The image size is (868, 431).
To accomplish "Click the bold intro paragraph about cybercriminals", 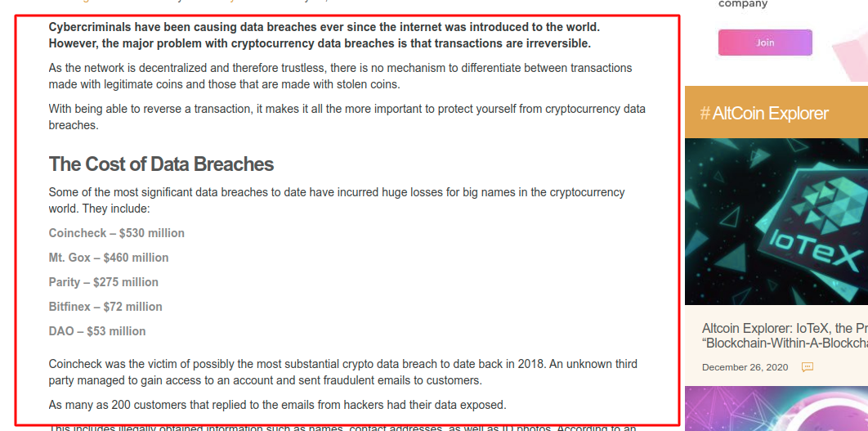I will 324,35.
